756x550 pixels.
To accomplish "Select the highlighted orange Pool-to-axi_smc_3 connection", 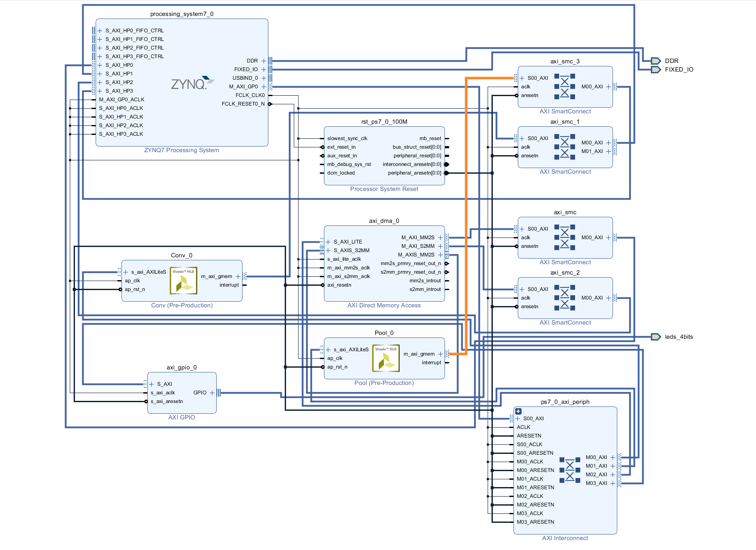I will 466,216.
